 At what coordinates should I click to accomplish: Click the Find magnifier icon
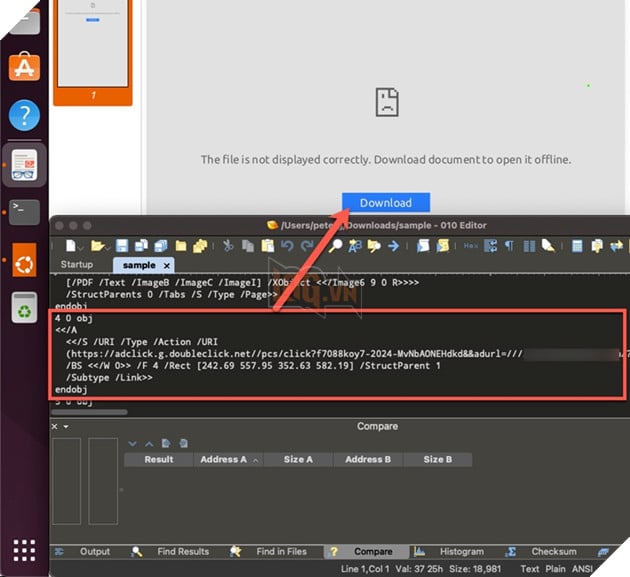(x=335, y=246)
